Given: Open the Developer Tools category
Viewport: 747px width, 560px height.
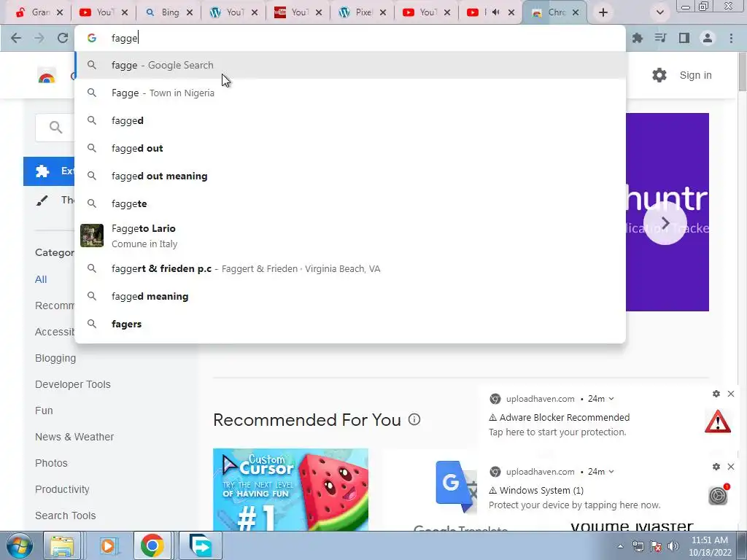Looking at the screenshot, I should [73, 384].
